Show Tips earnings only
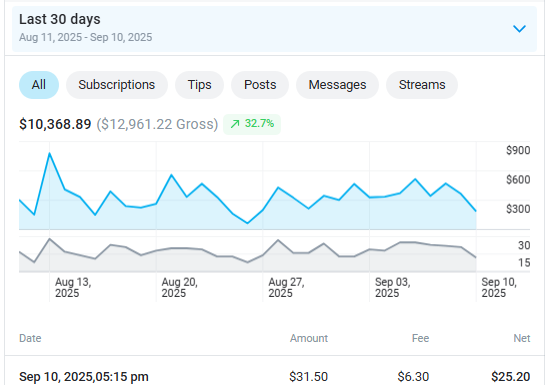This screenshot has width=549, height=385. point(199,85)
